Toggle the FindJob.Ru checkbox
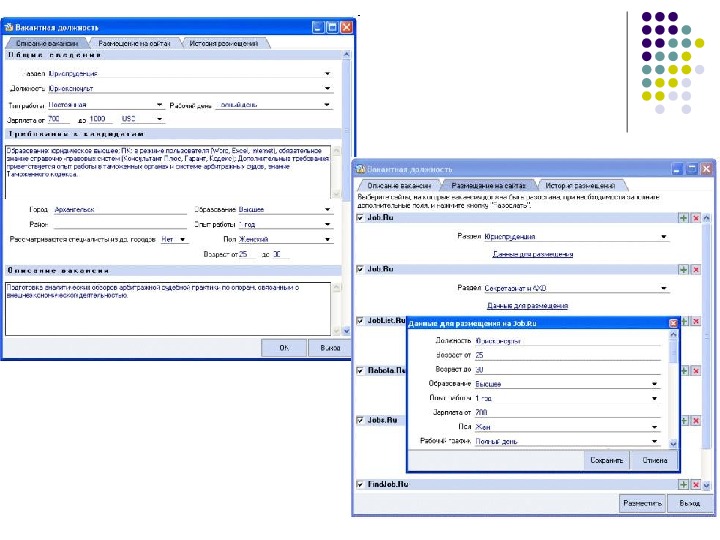This screenshot has height=540, width=720. coord(360,484)
